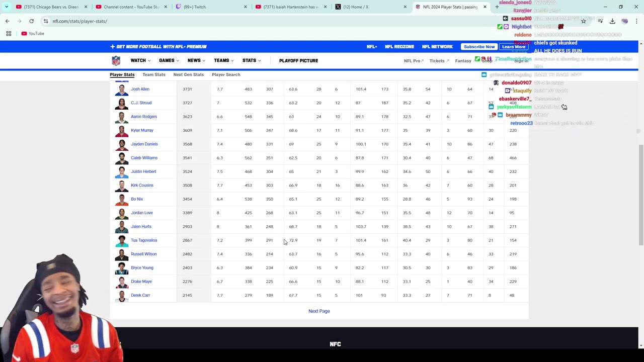The width and height of the screenshot is (644, 362).
Task: Go to Next Page of stats
Action: pyautogui.click(x=319, y=311)
